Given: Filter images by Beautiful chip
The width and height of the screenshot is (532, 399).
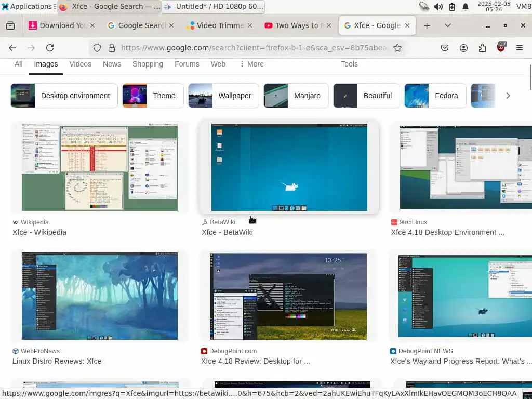Looking at the screenshot, I should tap(366, 96).
